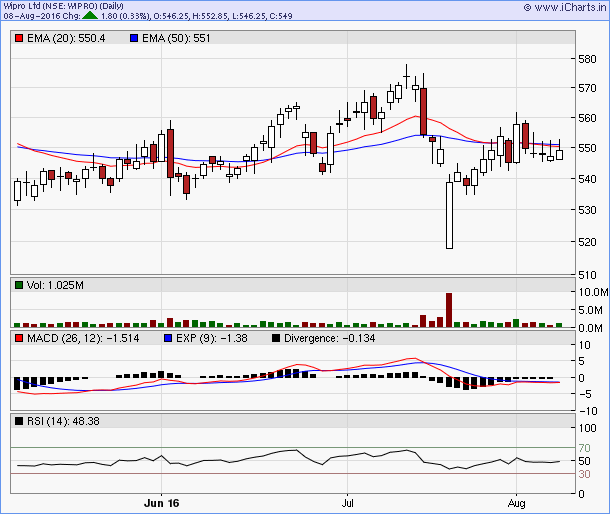Click the 'RSI (14): 48.38' label
The width and height of the screenshot is (610, 514).
pos(63,421)
